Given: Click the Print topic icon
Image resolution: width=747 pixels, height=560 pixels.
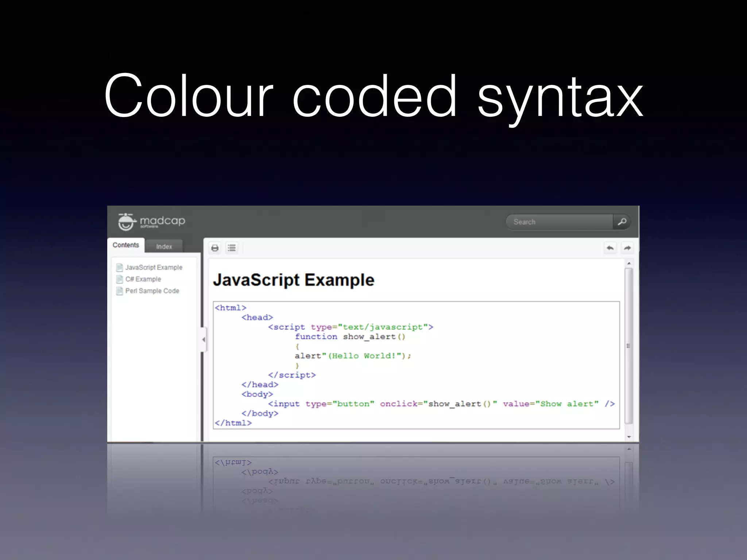Looking at the screenshot, I should pyautogui.click(x=215, y=248).
